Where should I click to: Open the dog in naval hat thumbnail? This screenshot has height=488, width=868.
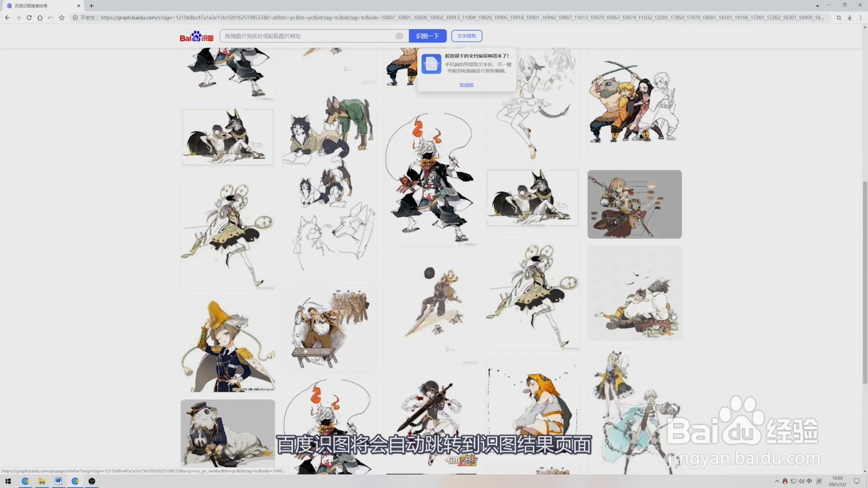click(x=228, y=434)
